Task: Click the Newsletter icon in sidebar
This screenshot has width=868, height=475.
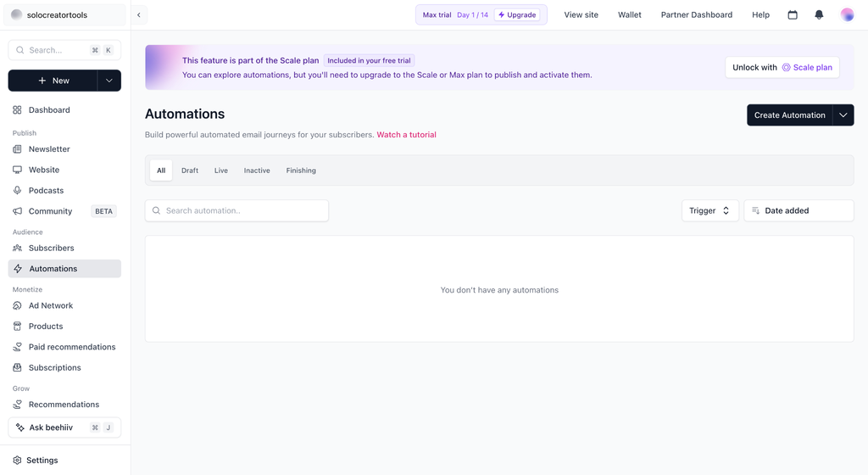Action: tap(17, 149)
